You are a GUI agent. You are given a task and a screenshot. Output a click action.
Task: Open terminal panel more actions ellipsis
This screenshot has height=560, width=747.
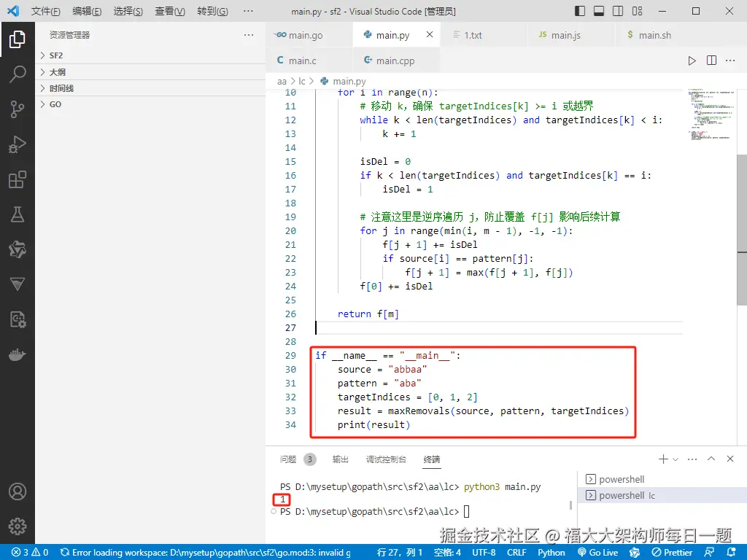coord(692,459)
